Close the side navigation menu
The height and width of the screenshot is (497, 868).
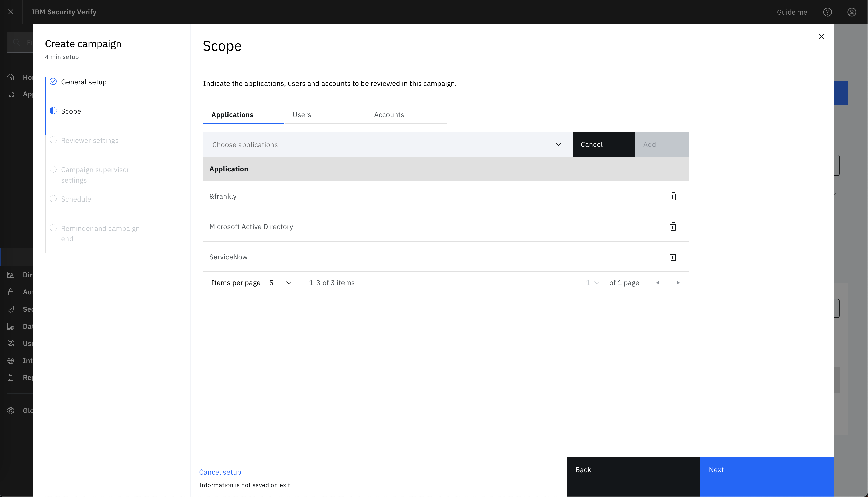coord(11,12)
